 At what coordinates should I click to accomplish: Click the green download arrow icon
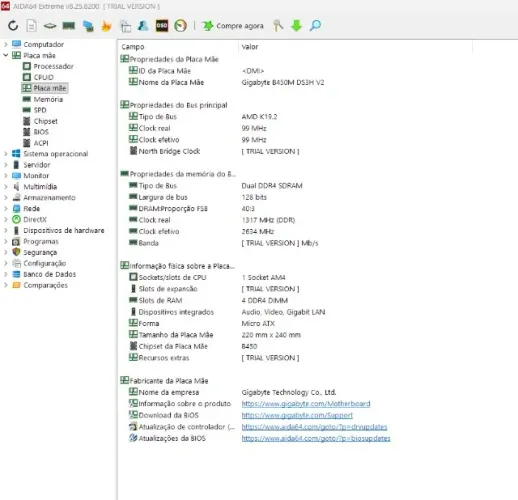(296, 26)
